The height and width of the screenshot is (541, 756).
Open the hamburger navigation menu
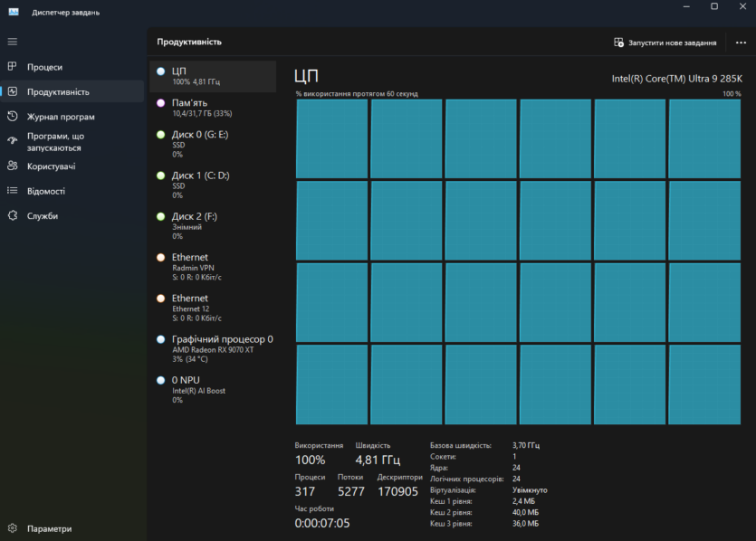coord(13,42)
